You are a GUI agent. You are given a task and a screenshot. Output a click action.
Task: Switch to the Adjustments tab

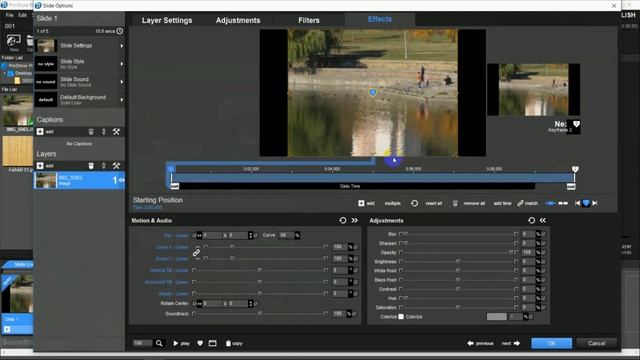[238, 20]
